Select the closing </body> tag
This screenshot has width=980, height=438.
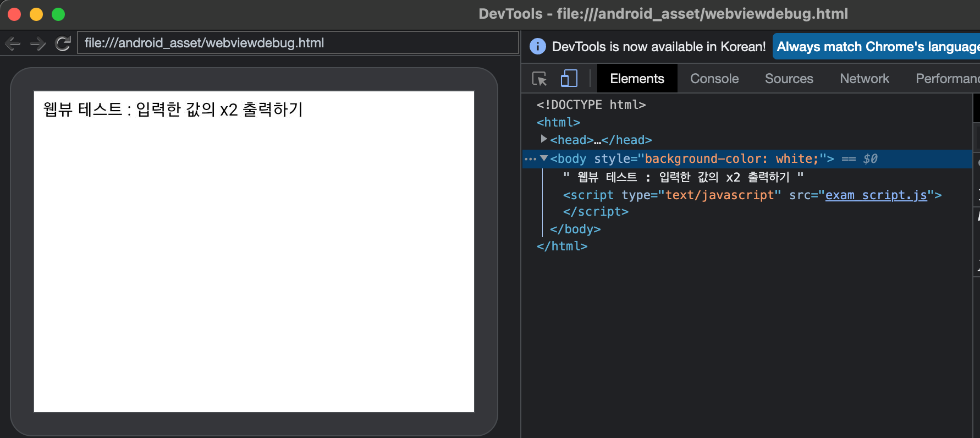click(x=575, y=229)
